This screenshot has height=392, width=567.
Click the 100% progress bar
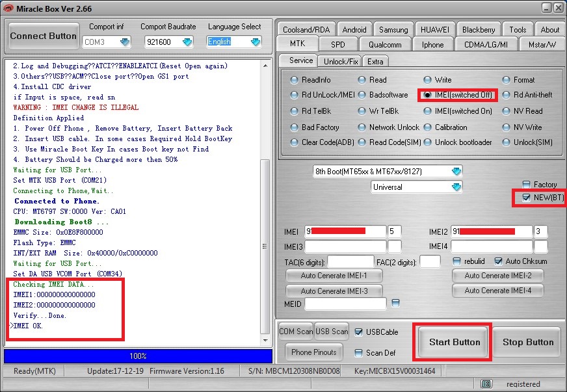tap(138, 356)
